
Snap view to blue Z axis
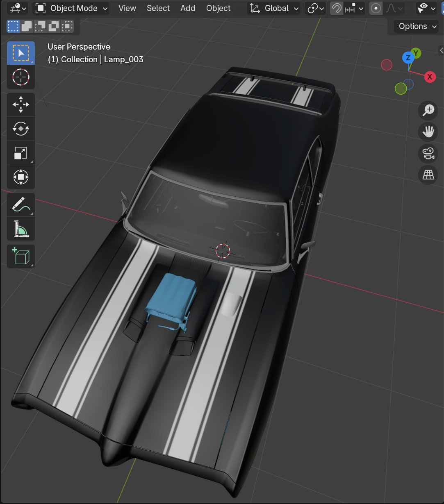pyautogui.click(x=408, y=58)
